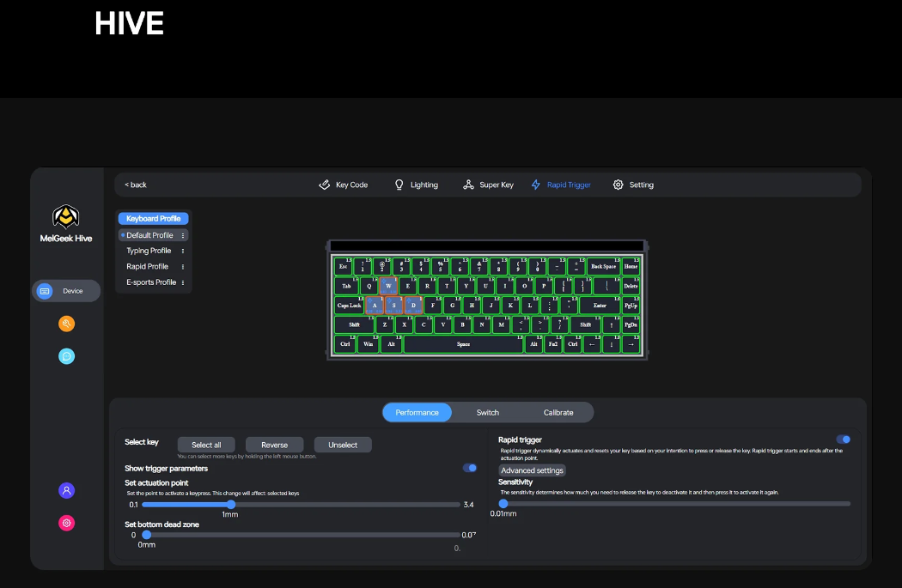
Task: Disable the Rapid trigger switch
Action: tap(844, 439)
